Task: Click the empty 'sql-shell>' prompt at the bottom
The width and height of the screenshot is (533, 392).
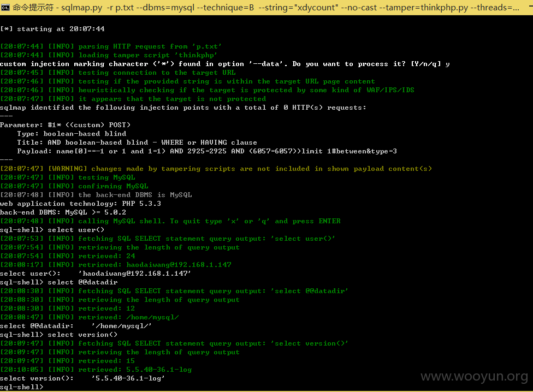Action: pyautogui.click(x=22, y=387)
